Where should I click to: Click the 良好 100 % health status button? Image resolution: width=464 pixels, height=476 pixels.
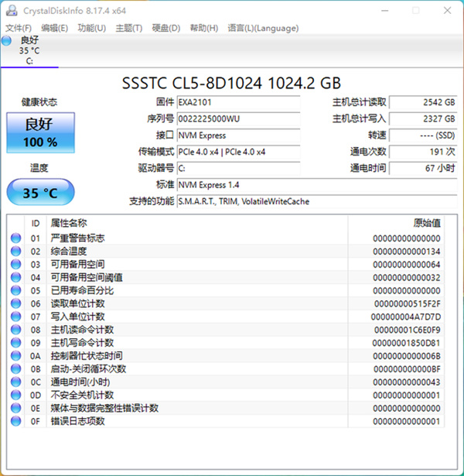pyautogui.click(x=41, y=132)
